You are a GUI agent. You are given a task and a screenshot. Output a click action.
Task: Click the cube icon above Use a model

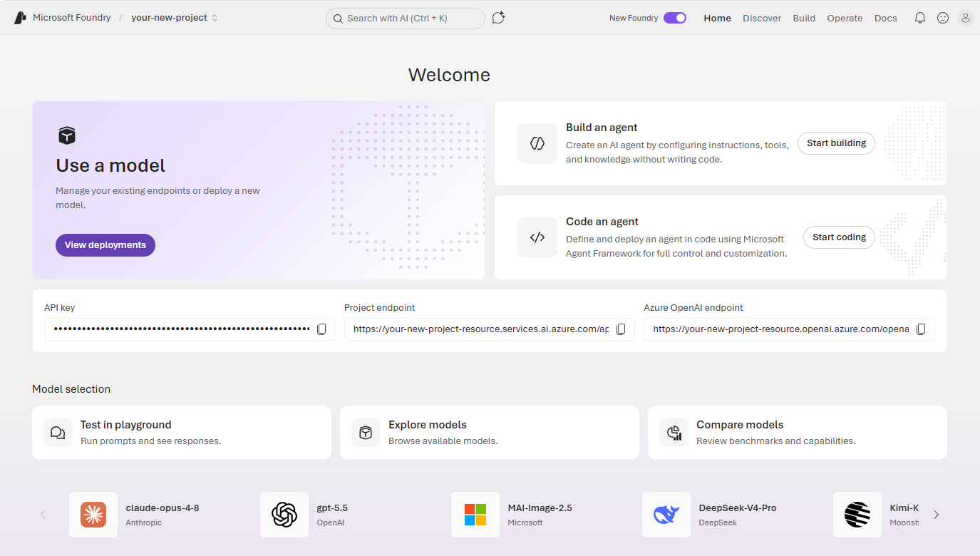[66, 135]
